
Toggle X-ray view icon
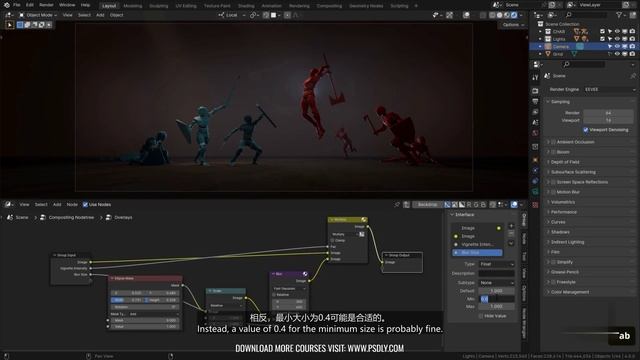click(x=484, y=15)
